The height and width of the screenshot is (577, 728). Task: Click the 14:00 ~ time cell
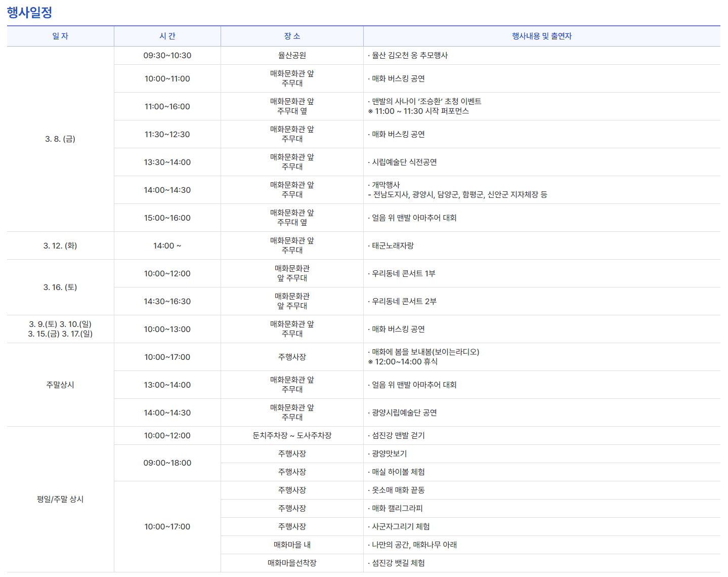tap(167, 245)
